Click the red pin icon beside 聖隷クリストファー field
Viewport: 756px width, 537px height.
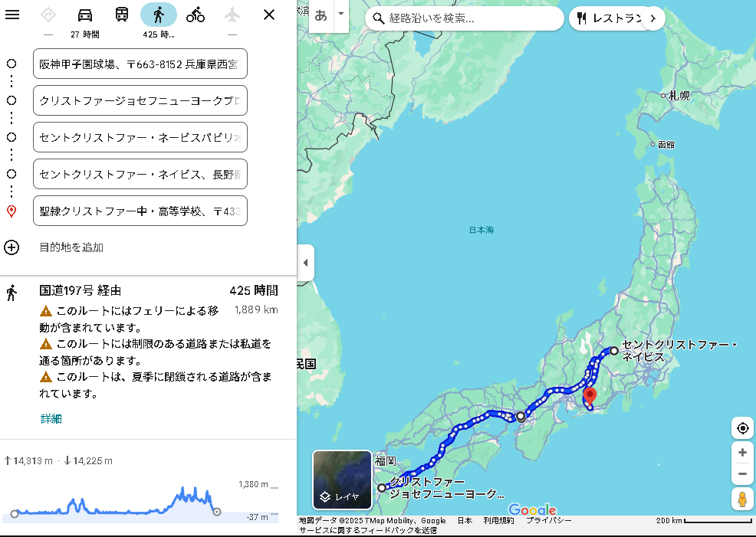click(12, 211)
